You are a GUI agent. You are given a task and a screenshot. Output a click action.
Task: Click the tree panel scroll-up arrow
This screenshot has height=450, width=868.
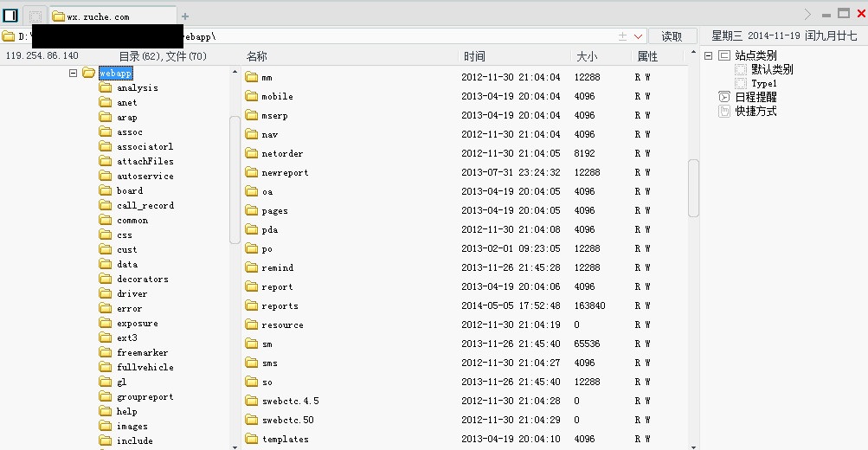tap(235, 72)
